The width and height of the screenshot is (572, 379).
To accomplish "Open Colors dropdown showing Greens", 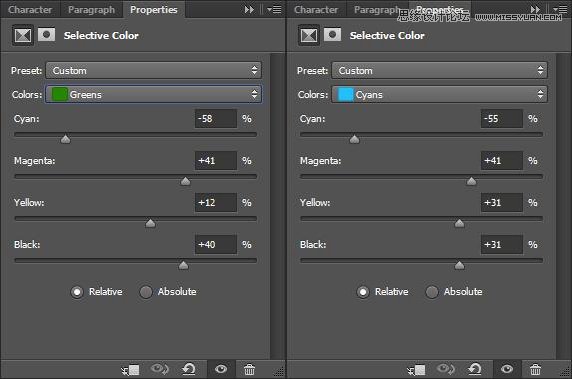I will coord(154,94).
